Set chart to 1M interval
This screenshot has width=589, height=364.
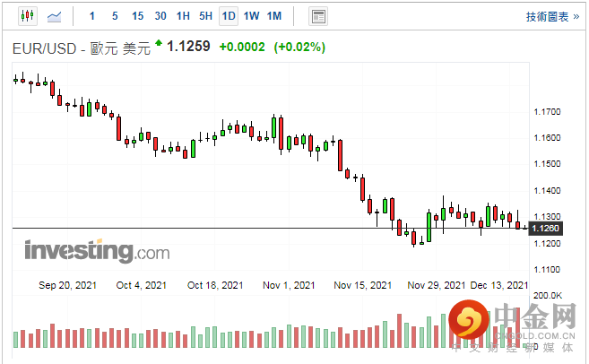[x=274, y=16]
